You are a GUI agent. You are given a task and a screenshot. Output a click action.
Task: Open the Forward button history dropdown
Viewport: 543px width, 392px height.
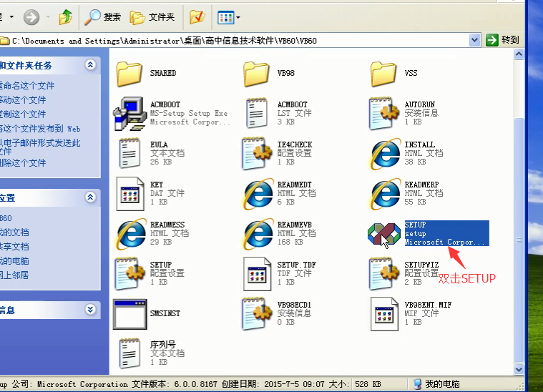tap(48, 16)
